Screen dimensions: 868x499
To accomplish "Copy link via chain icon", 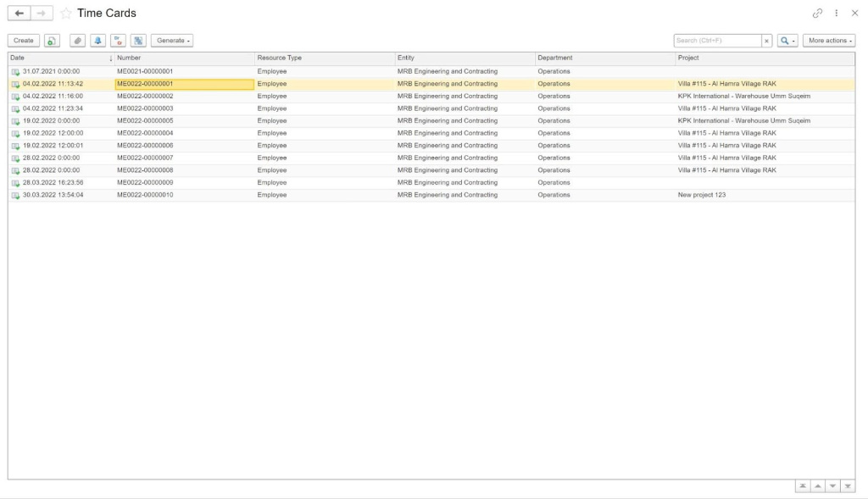I will pyautogui.click(x=817, y=14).
